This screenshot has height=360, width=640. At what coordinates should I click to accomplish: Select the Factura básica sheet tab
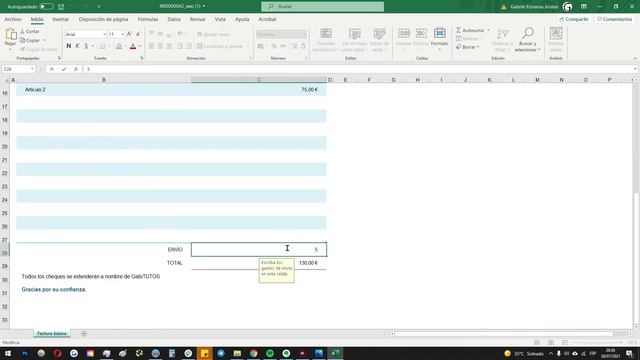pos(51,333)
